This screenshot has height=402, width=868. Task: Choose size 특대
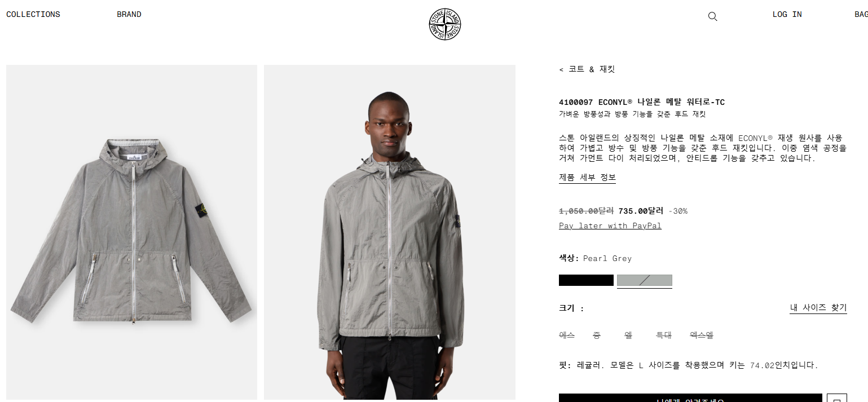(663, 335)
